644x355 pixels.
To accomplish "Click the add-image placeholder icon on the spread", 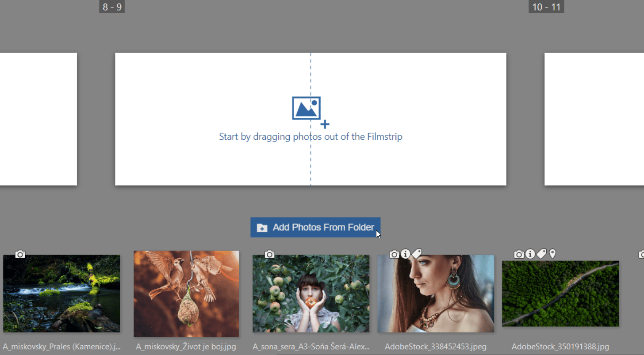I will [x=307, y=109].
